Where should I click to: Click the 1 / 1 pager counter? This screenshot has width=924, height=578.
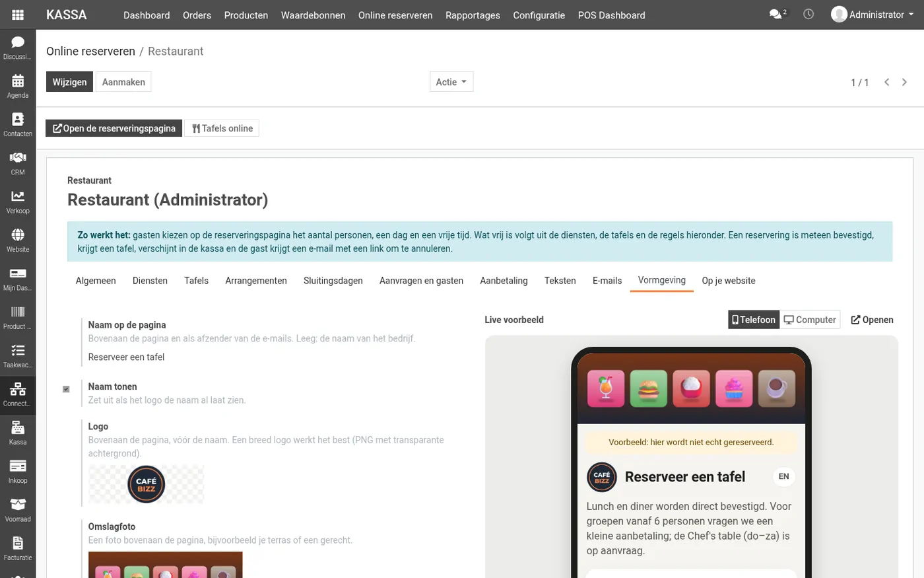click(859, 83)
